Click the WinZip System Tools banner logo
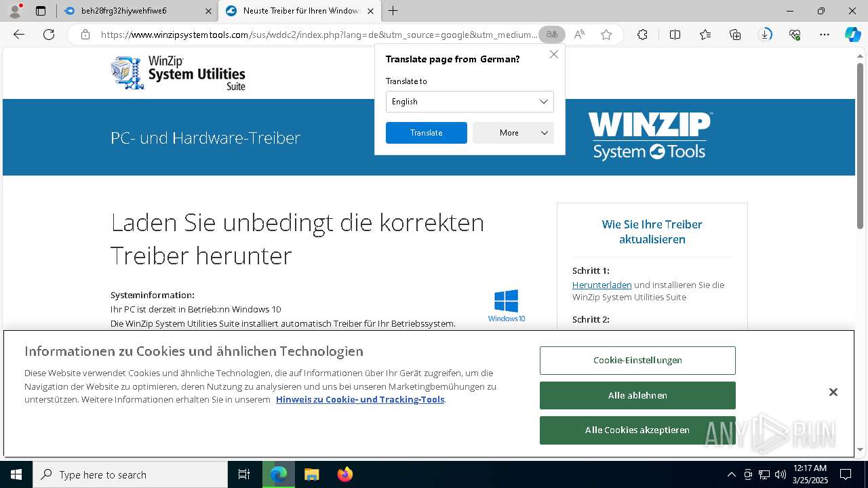 (650, 136)
